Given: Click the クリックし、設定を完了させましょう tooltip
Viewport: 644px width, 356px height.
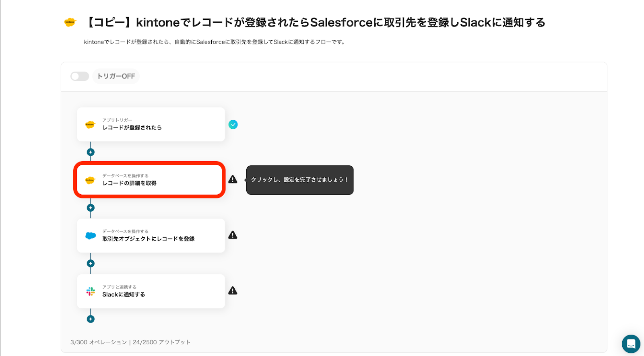Looking at the screenshot, I should [x=299, y=180].
